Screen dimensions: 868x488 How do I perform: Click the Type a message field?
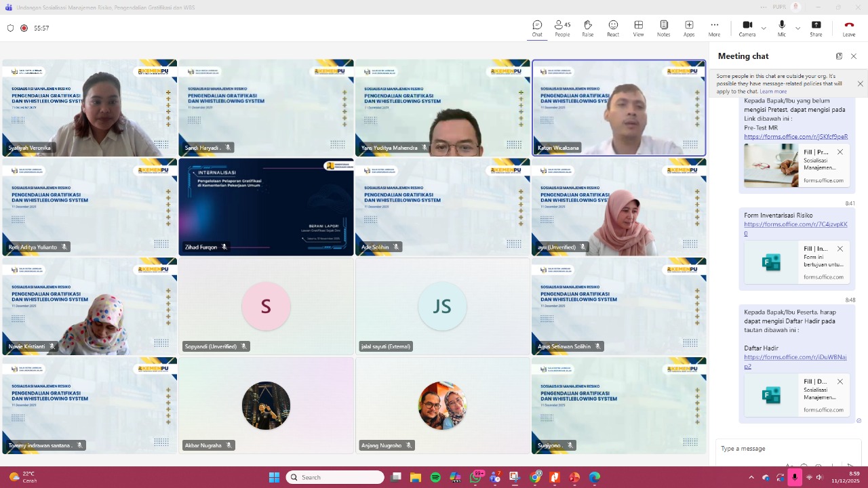click(780, 449)
